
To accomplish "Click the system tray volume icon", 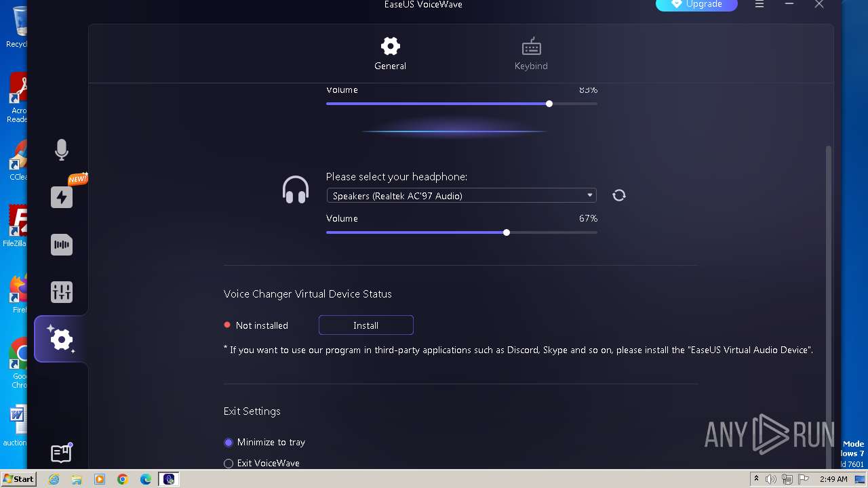I will point(771,479).
